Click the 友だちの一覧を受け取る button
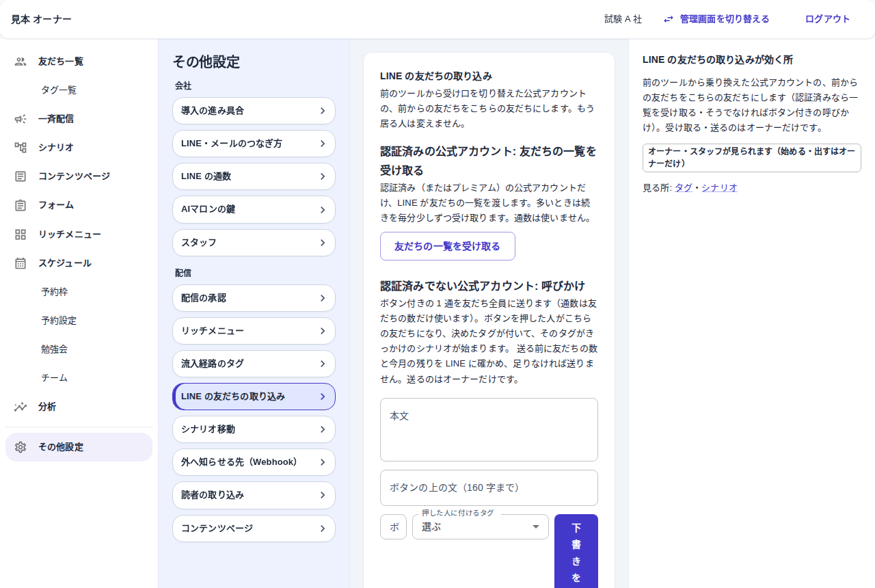 click(448, 246)
